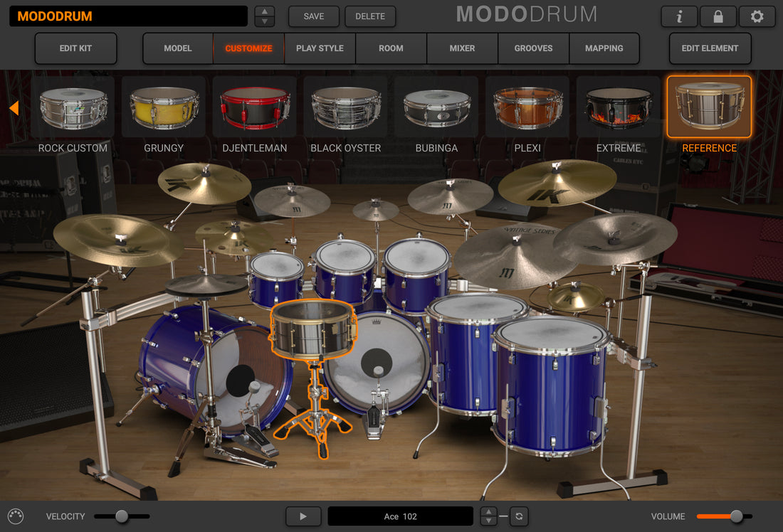This screenshot has width=783, height=532.
Task: Open the Mixer tab
Action: 462,48
